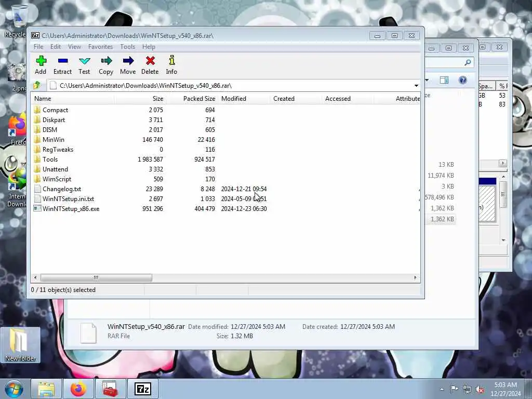
Task: Click the 7-Zip taskbar button
Action: 142,389
